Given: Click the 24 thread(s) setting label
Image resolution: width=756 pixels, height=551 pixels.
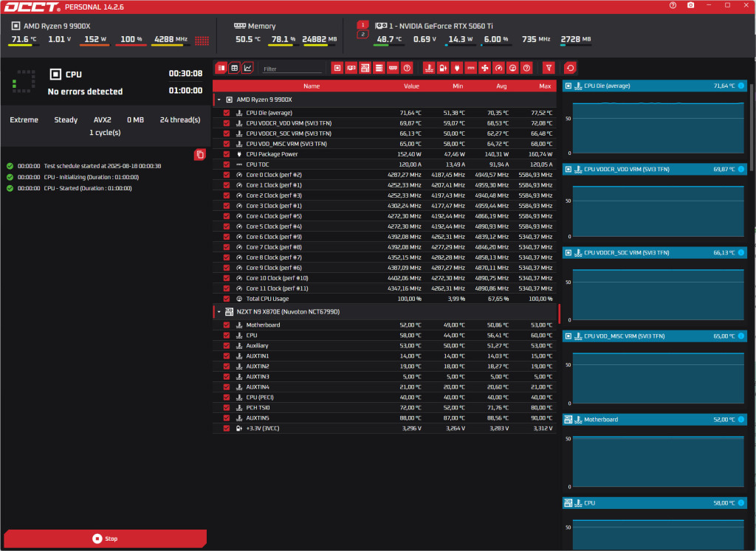Looking at the screenshot, I should [180, 120].
